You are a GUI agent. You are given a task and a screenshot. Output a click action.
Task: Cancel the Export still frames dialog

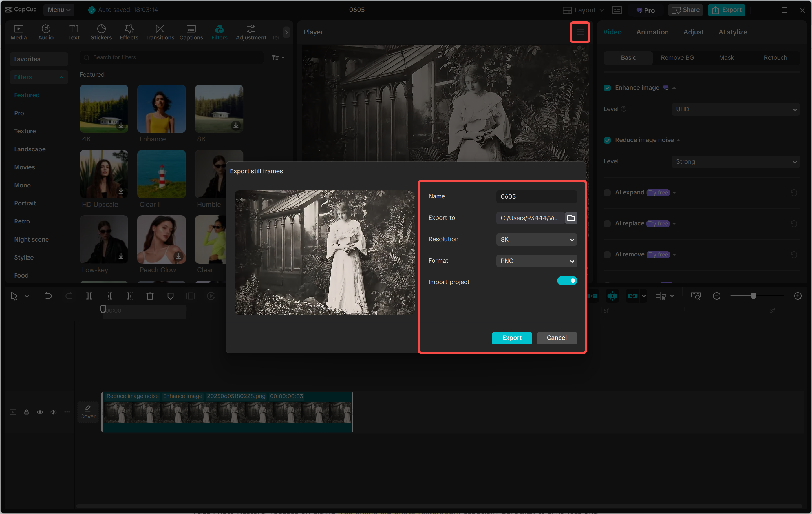click(556, 338)
